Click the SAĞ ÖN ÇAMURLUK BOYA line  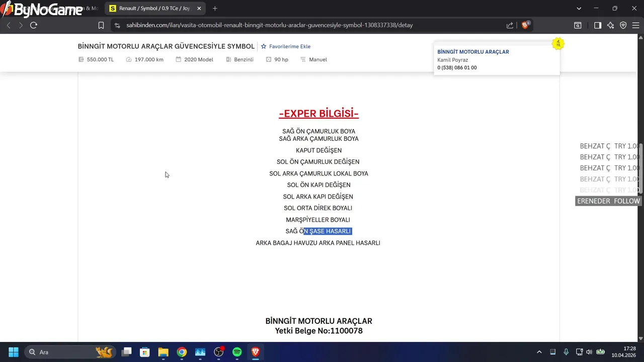click(x=318, y=131)
